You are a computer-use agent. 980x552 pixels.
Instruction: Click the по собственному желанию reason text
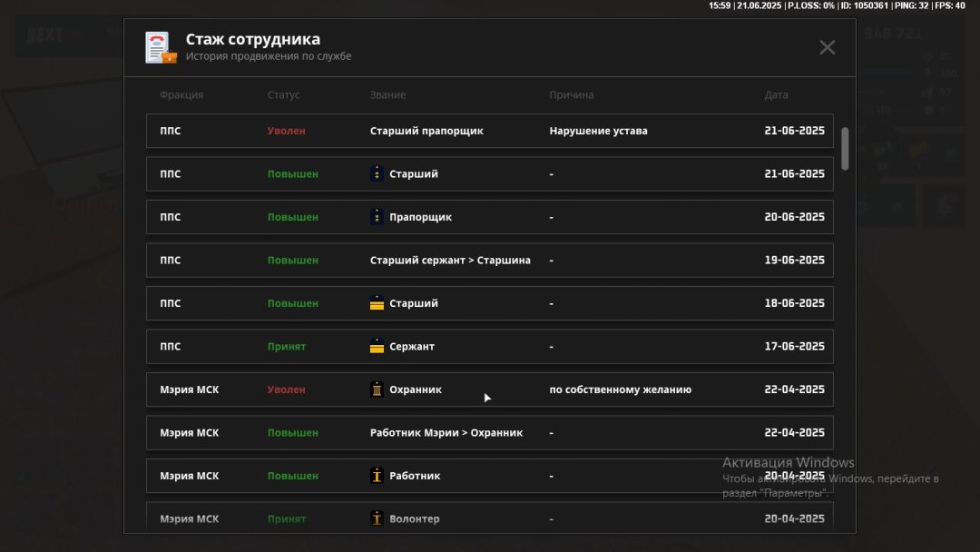pyautogui.click(x=620, y=389)
